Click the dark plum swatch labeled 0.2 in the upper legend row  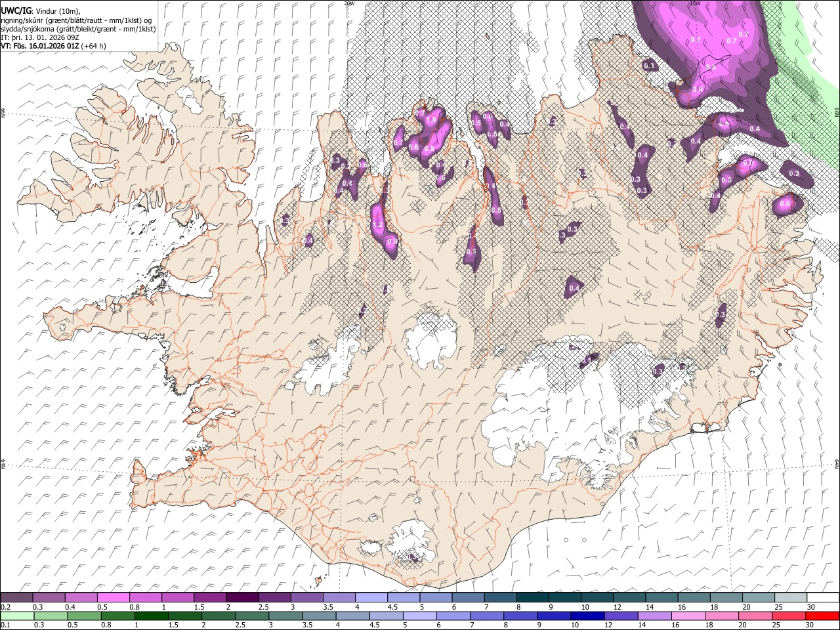point(16,597)
